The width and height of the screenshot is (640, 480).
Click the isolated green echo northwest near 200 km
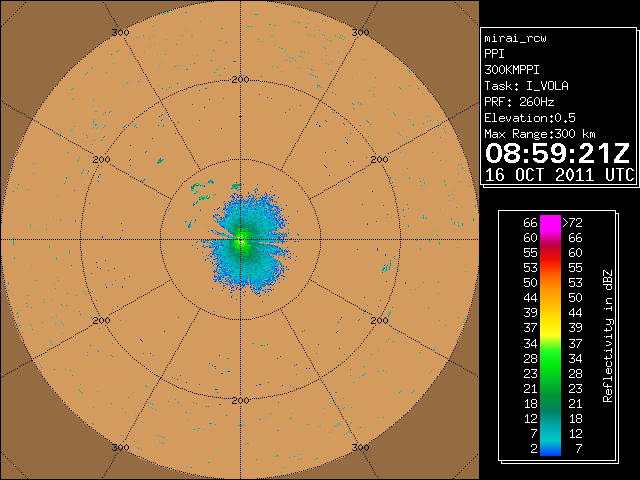160,161
